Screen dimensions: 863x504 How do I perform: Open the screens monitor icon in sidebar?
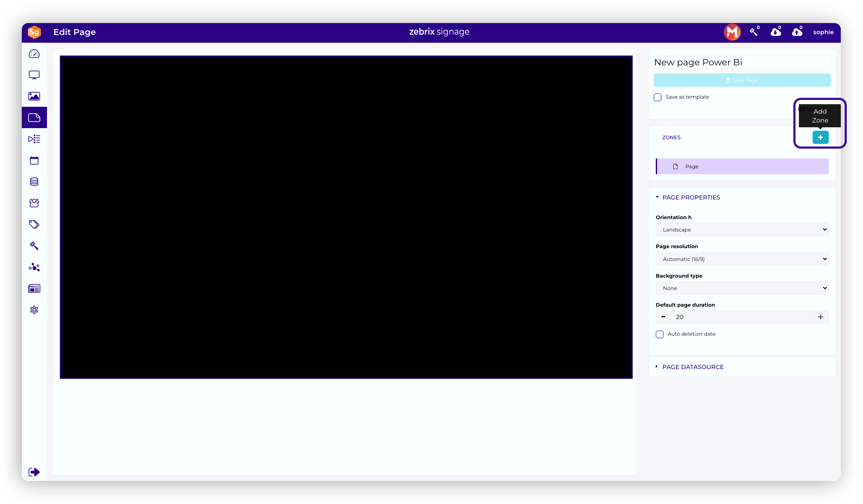pyautogui.click(x=34, y=75)
